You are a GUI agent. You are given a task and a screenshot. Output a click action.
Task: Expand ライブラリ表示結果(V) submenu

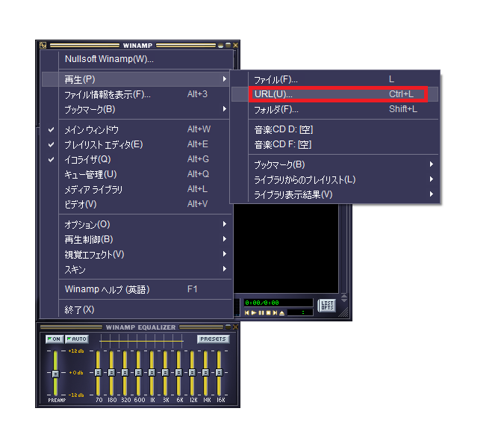tap(335, 194)
